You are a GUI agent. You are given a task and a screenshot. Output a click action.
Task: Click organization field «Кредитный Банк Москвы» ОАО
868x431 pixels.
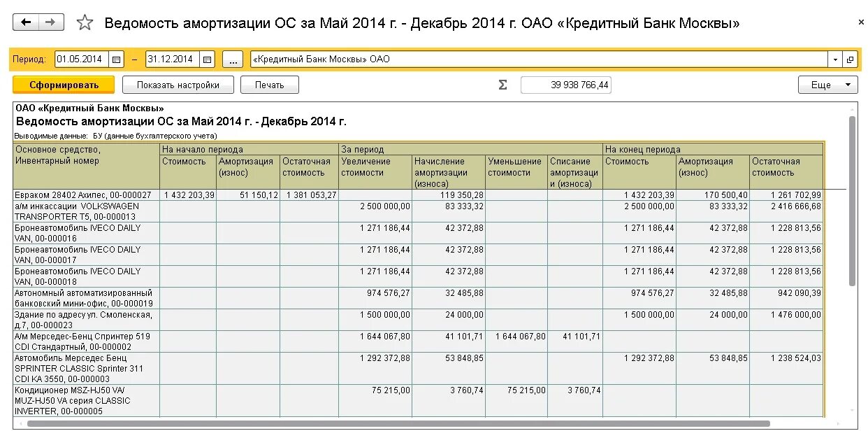click(x=539, y=59)
